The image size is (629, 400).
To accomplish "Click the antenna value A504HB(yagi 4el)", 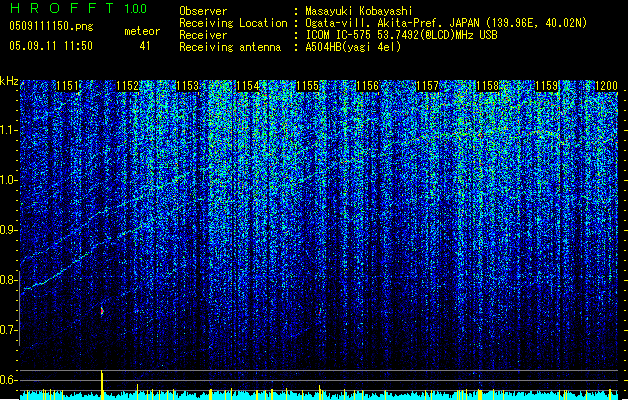I will point(353,47).
